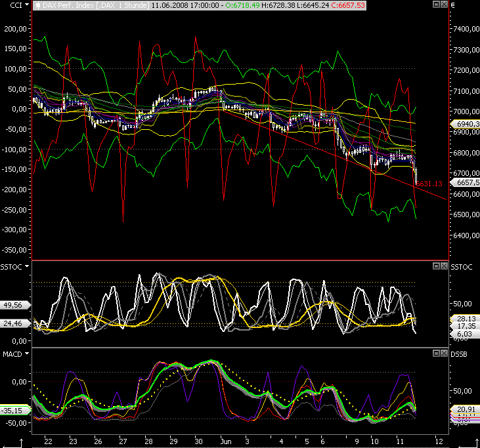Image resolution: width=480 pixels, height=448 pixels.
Task: Open the MACD indicator dropdown arrow
Action: click(x=27, y=354)
